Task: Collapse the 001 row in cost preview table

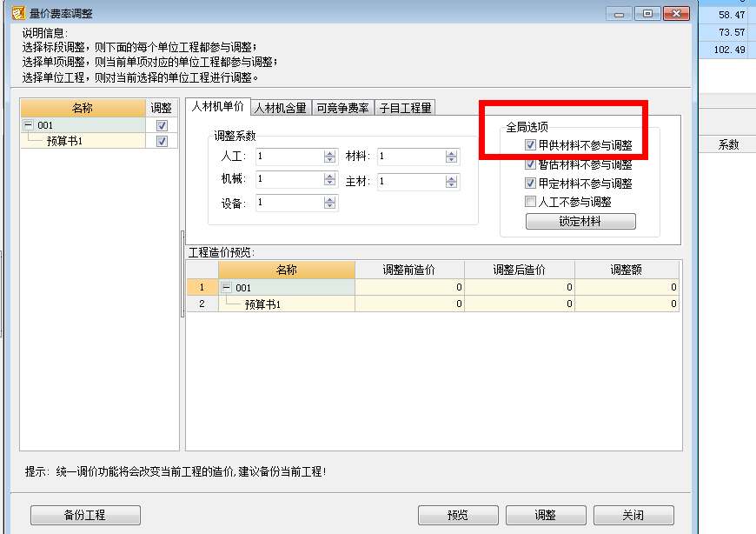Action: coord(226,288)
